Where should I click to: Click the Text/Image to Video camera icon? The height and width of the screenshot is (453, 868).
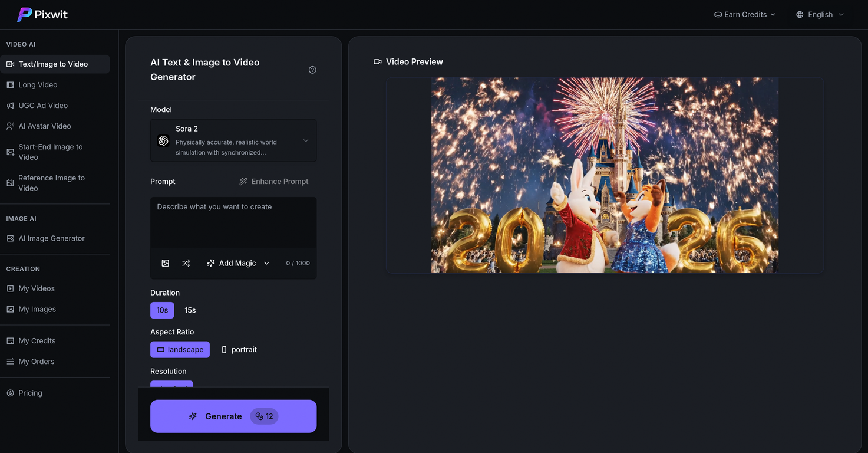(x=10, y=64)
